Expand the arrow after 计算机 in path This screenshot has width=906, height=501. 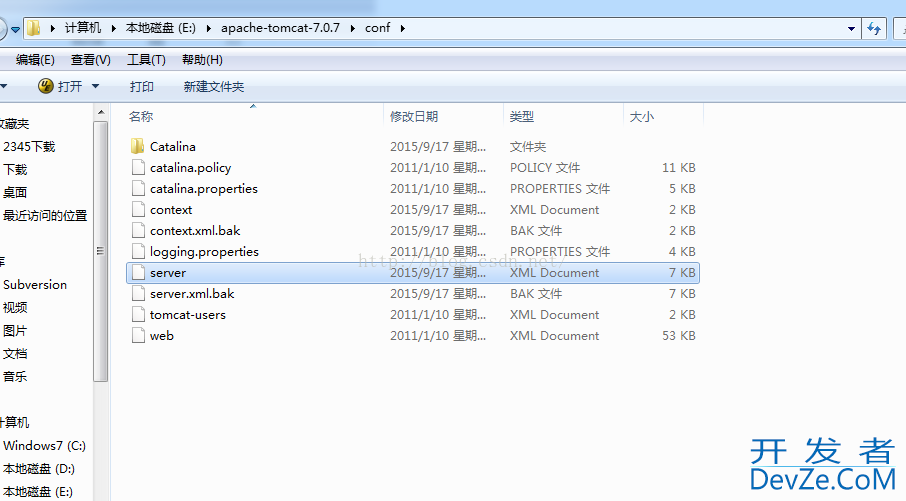point(113,28)
